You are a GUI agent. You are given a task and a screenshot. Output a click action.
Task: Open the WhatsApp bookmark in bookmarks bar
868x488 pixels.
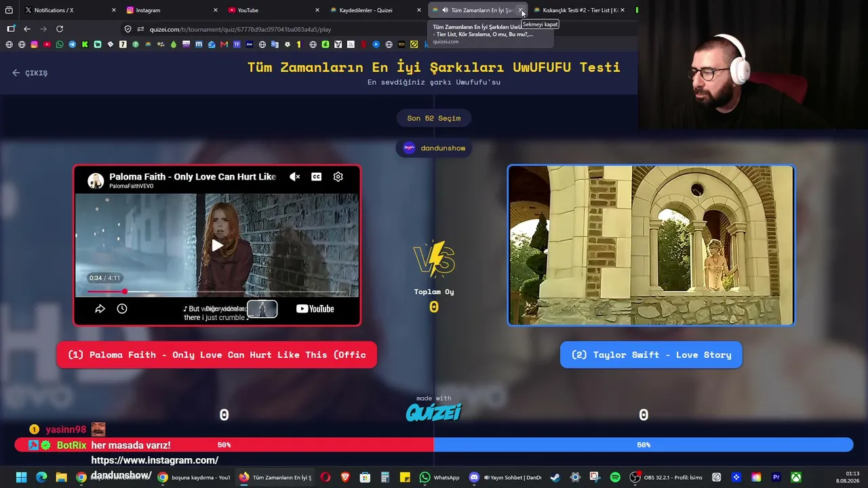tap(60, 45)
